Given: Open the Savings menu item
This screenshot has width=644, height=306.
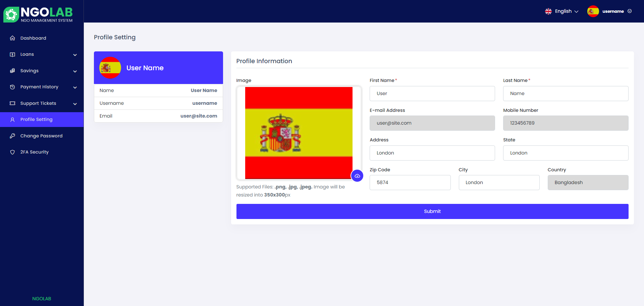Looking at the screenshot, I should click(x=42, y=71).
